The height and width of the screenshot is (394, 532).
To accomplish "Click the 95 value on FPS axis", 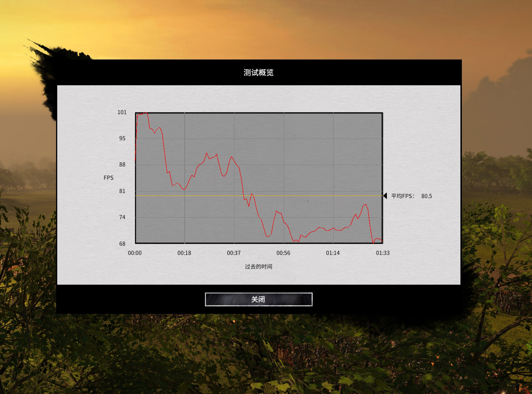I will (122, 138).
